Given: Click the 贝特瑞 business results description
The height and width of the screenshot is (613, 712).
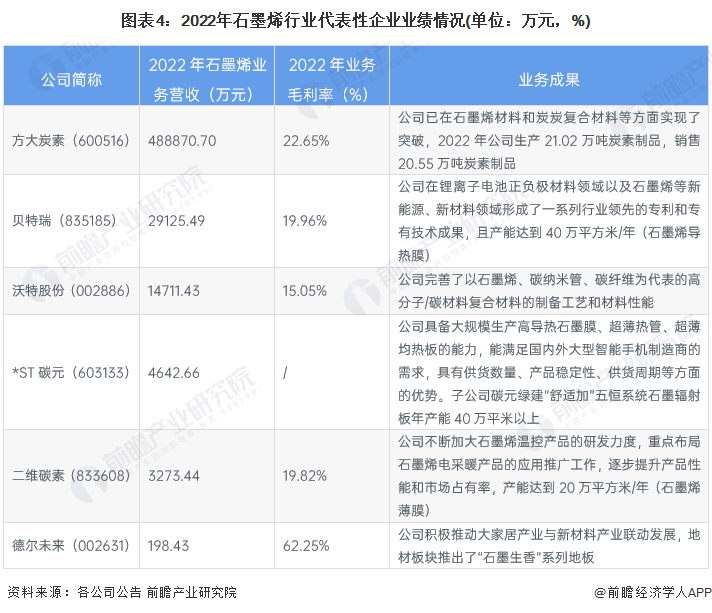Looking at the screenshot, I should click(x=549, y=221).
